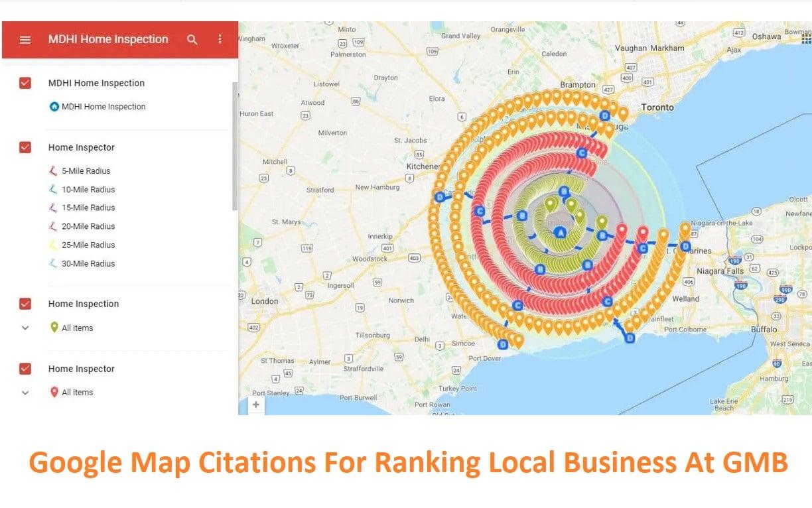Click the blue 10-Mile Radius line icon
The image size is (812, 508).
54,189
